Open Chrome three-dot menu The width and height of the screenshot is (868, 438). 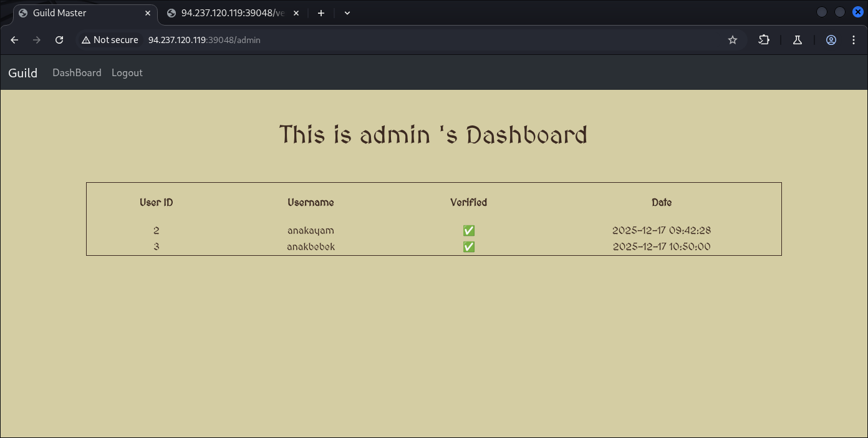tap(854, 40)
